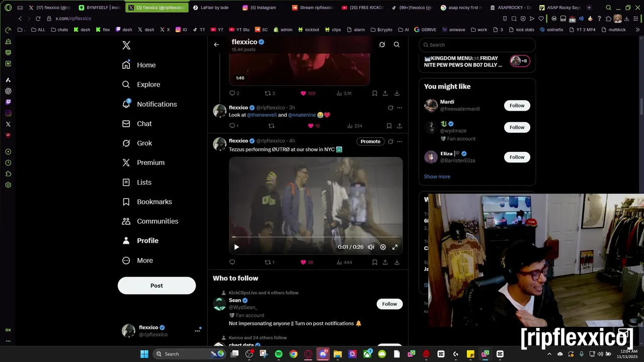
Task: Open Grok in the sidebar
Action: coord(137,143)
